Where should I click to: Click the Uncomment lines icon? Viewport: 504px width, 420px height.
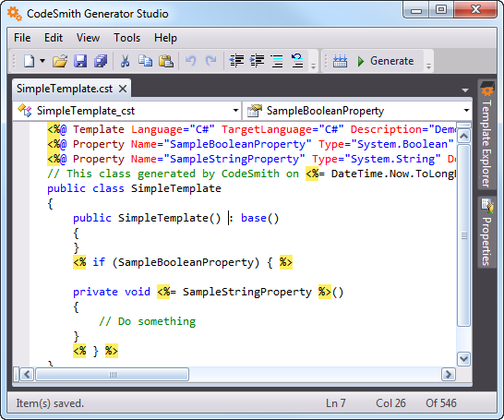[x=297, y=61]
